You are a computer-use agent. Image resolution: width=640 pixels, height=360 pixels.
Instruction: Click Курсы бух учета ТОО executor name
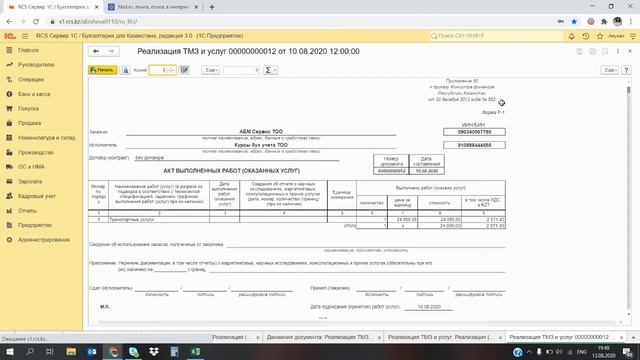click(x=261, y=145)
